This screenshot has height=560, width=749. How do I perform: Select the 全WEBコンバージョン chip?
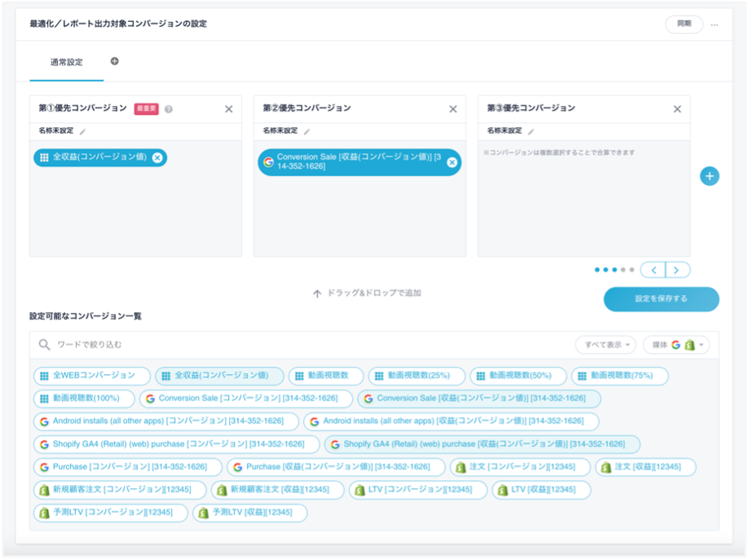92,376
